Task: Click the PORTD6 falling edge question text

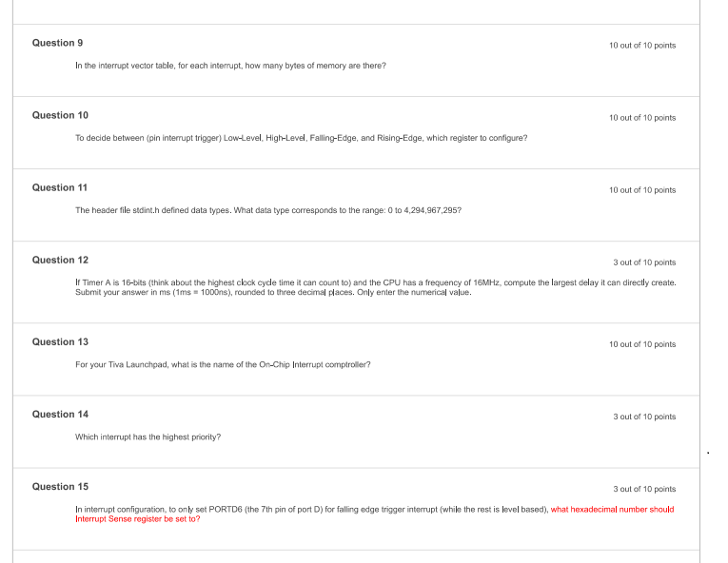Action: 312,510
